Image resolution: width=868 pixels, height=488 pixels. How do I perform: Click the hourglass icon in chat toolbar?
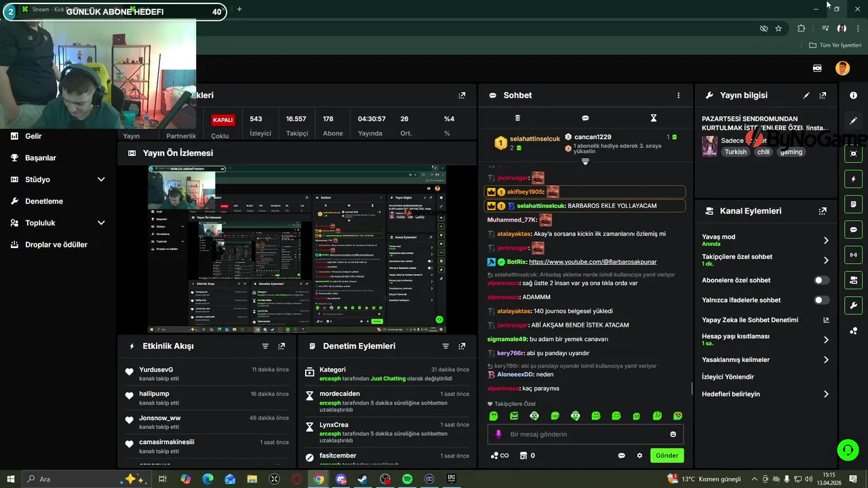[654, 118]
